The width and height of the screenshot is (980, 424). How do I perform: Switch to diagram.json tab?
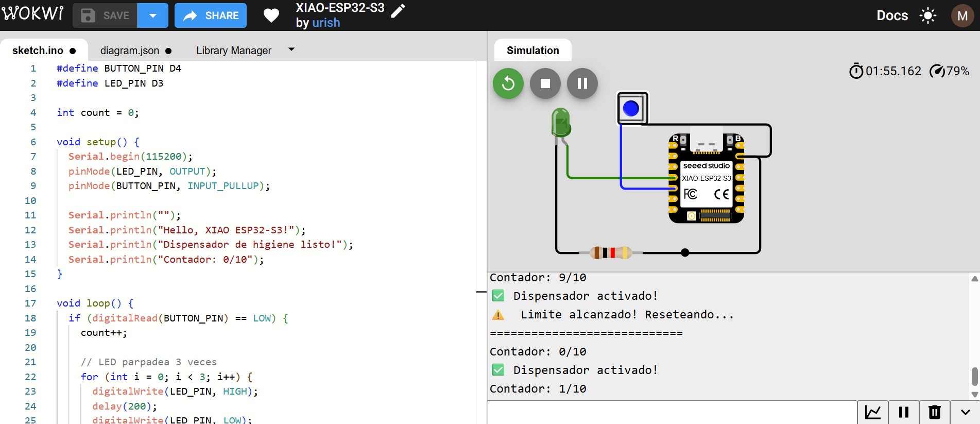tap(136, 50)
